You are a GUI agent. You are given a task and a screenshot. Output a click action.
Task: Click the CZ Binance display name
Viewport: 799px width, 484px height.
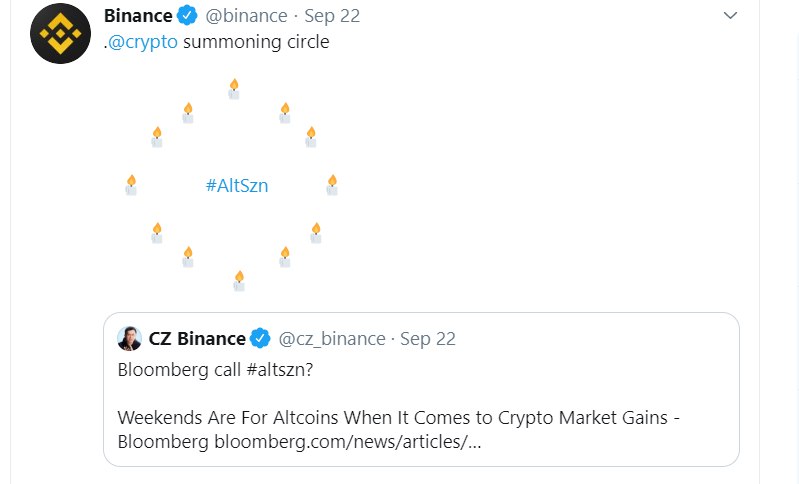point(197,338)
